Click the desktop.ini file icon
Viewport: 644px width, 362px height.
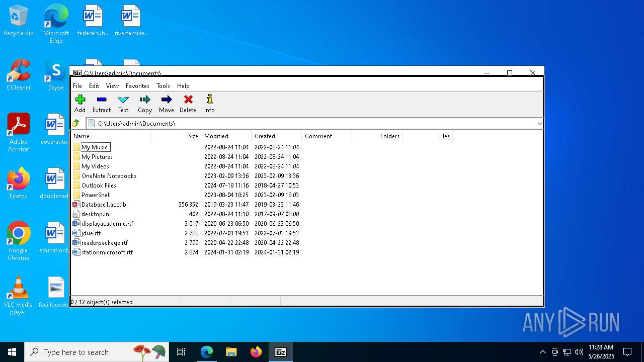pos(76,214)
